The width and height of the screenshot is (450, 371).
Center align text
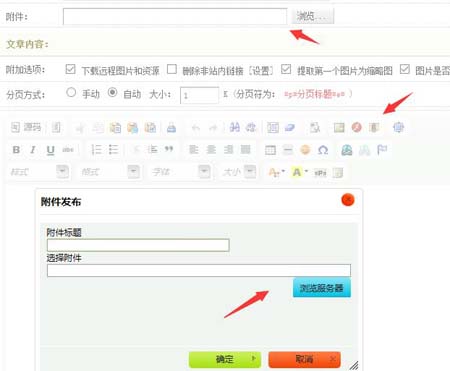pos(211,150)
